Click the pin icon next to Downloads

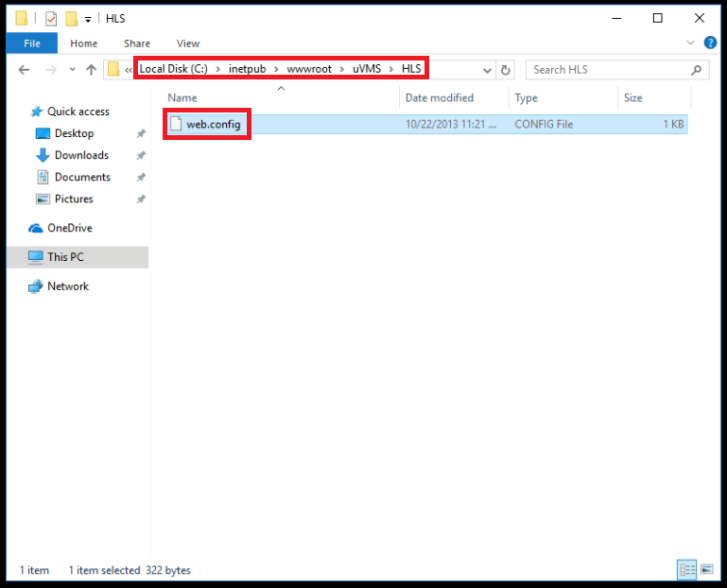(x=141, y=155)
